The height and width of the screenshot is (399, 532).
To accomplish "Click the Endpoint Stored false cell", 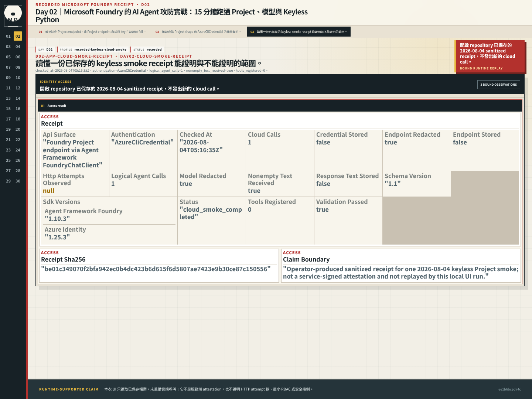I will (485, 150).
